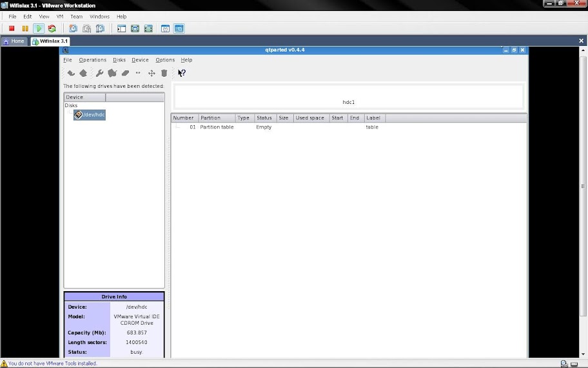This screenshot has height=368, width=588.
Task: Click the VMware vertical scrollbar up arrow
Action: tap(583, 50)
